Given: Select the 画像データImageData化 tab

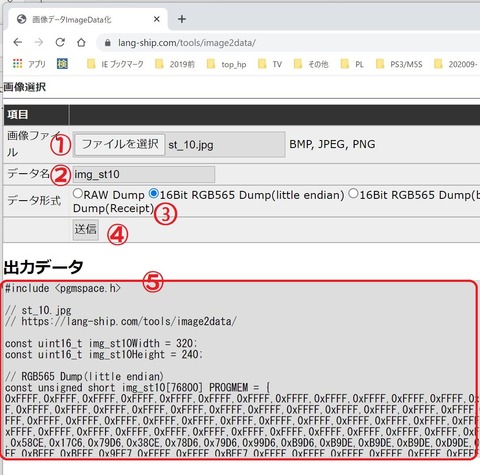Looking at the screenshot, I should pos(88,19).
